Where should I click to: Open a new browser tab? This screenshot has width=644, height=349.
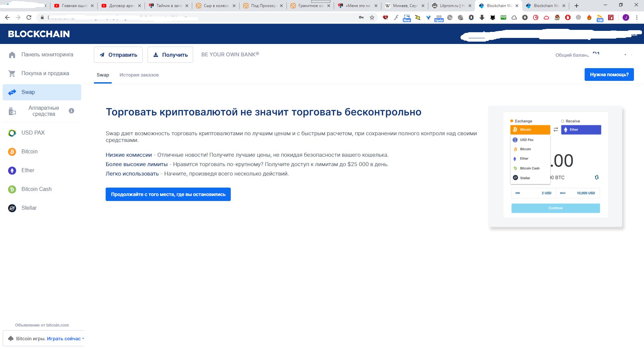(577, 6)
